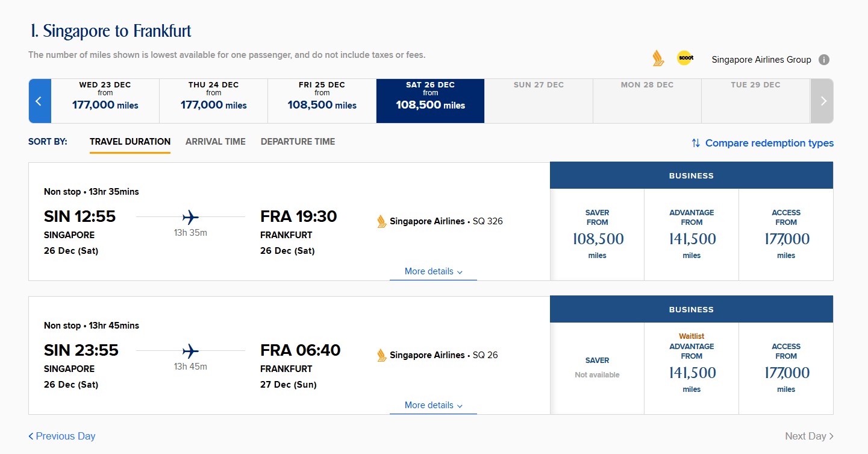
Task: Click airplane icon on SQ 26 flight
Action: pos(190,351)
